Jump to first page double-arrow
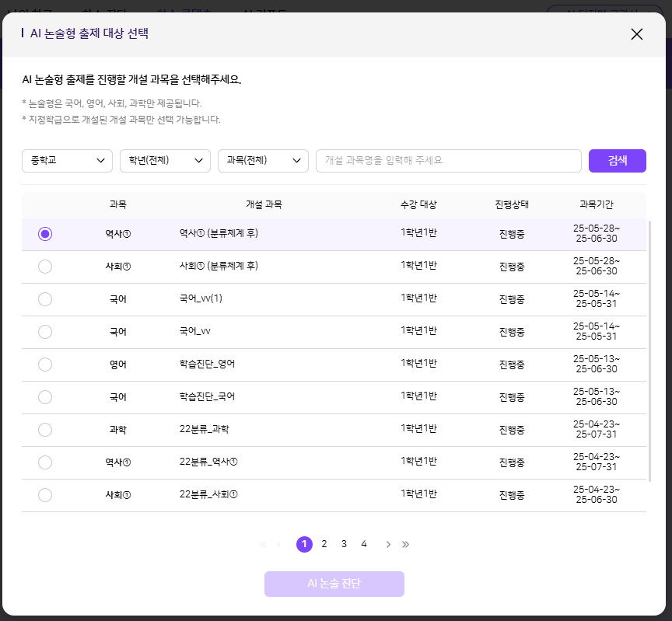This screenshot has height=621, width=672. pyautogui.click(x=262, y=544)
